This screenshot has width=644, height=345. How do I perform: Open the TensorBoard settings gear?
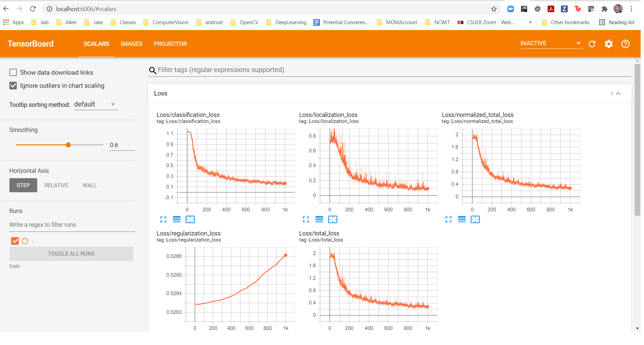click(609, 44)
